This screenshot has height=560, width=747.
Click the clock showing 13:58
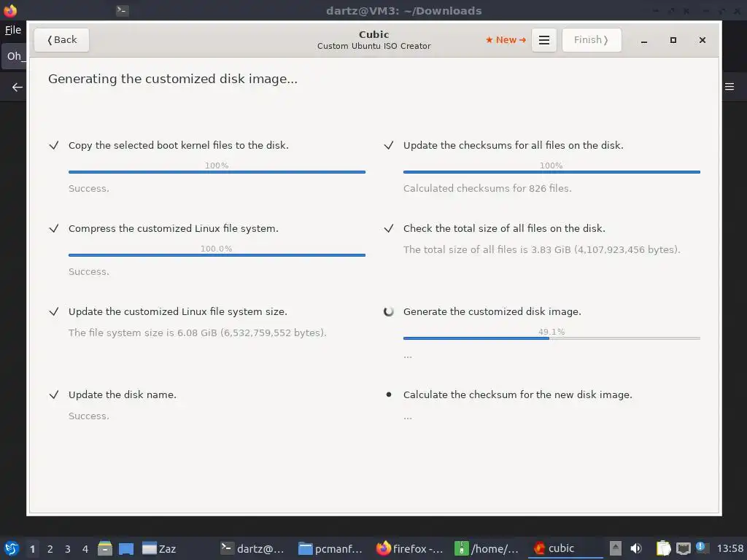pos(729,548)
